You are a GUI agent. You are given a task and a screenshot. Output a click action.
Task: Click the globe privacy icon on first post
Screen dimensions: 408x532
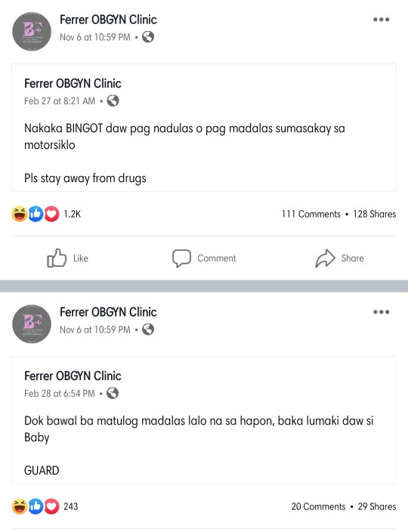[x=148, y=36]
